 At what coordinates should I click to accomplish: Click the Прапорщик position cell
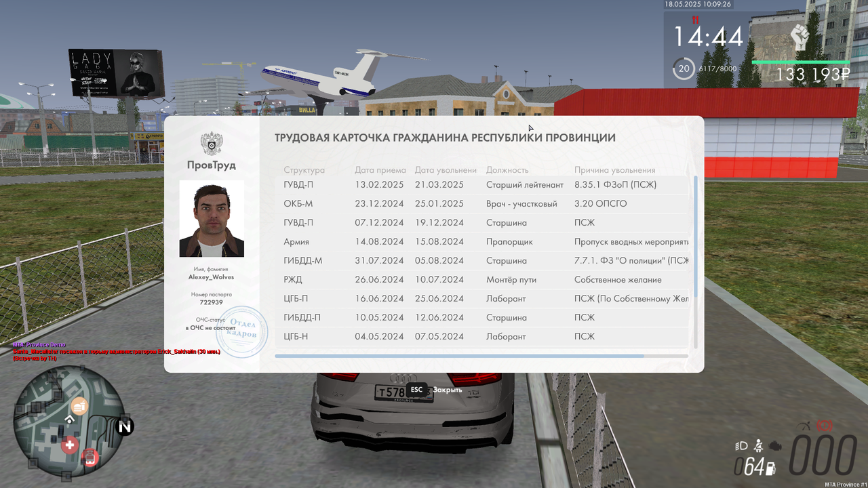(x=509, y=242)
